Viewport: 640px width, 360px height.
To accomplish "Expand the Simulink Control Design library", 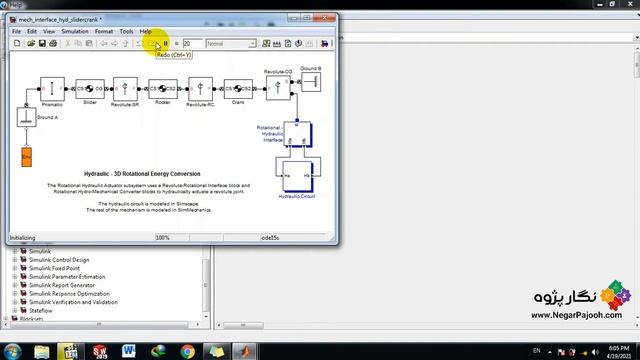I will click(15, 260).
